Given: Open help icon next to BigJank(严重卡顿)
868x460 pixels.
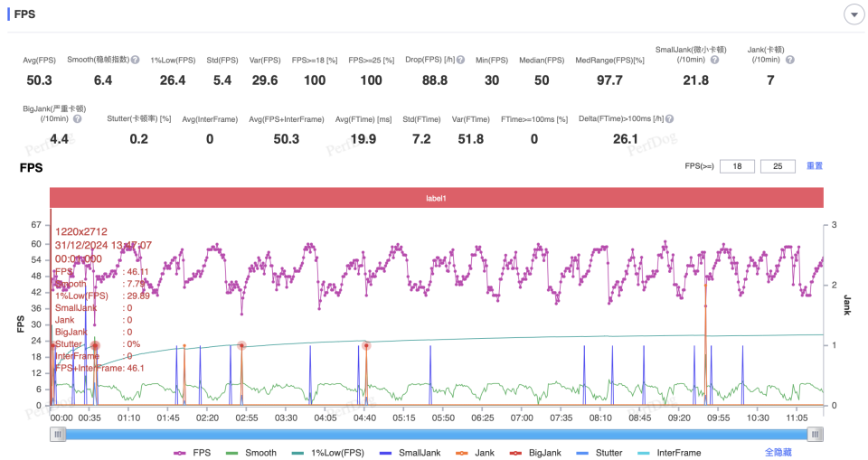Looking at the screenshot, I should click(78, 118).
